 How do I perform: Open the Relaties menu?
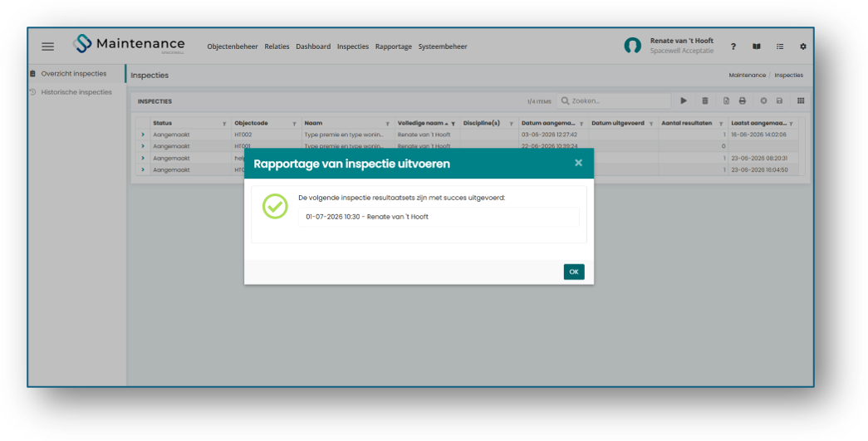coord(277,47)
